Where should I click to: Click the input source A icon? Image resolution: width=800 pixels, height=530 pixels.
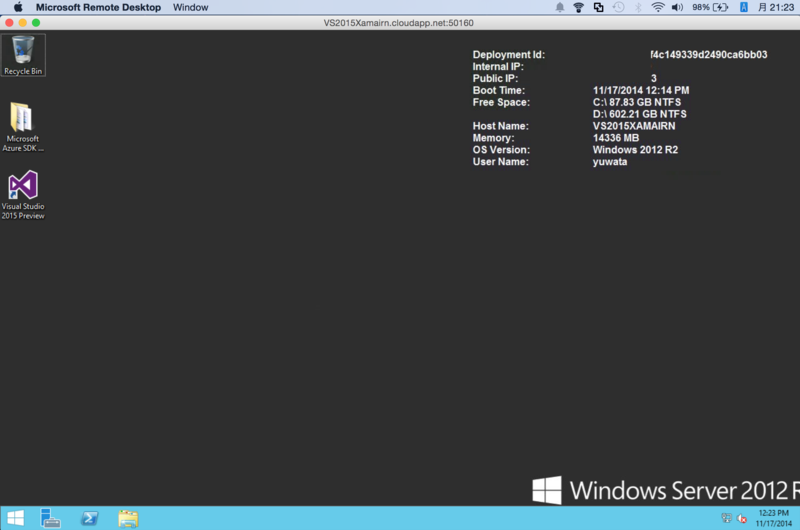point(743,7)
